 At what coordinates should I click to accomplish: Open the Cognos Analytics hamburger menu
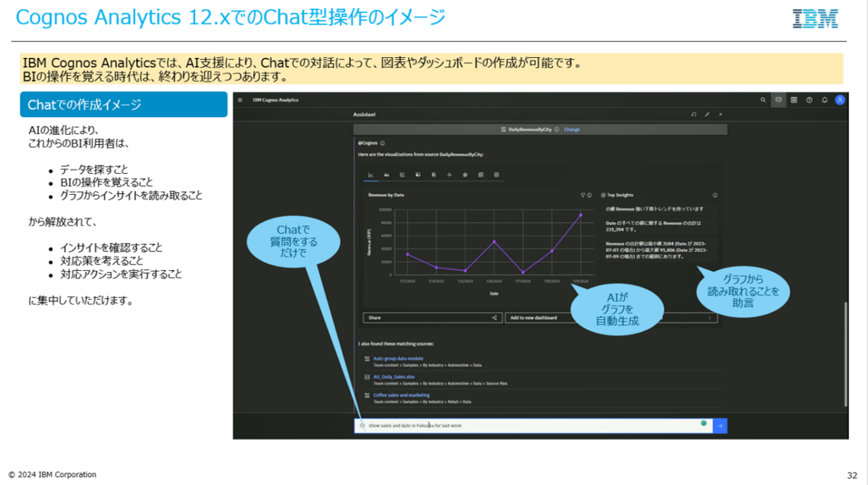tap(240, 100)
